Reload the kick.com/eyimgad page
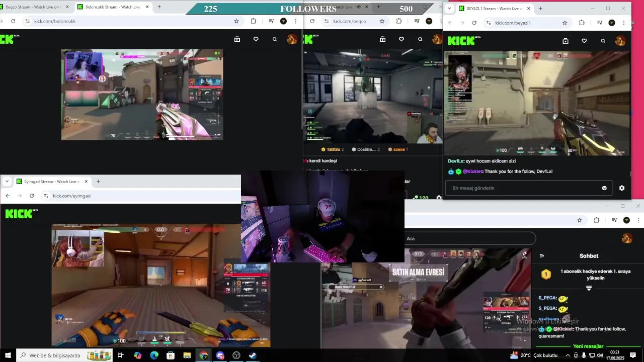 (x=32, y=196)
